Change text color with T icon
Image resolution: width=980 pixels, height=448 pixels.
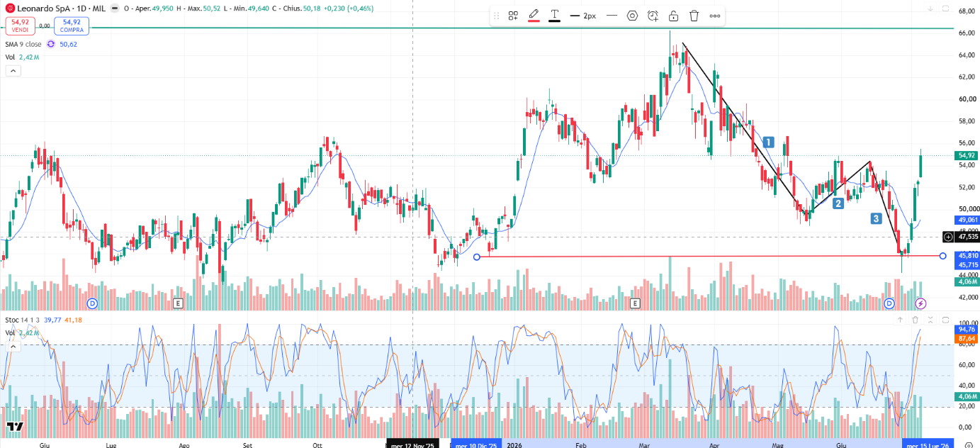tap(554, 16)
